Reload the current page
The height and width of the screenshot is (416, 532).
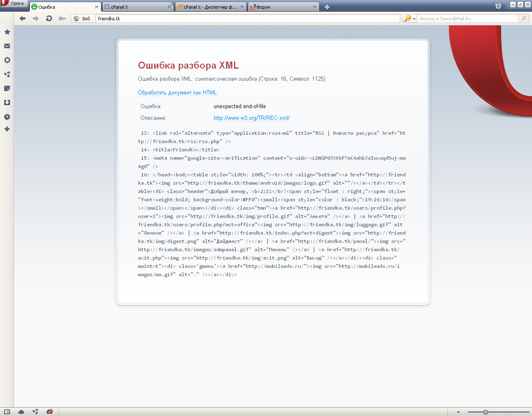click(x=49, y=18)
